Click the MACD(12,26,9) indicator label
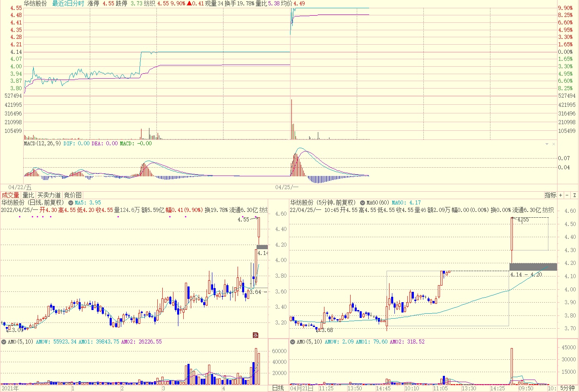Image resolution: width=579 pixels, height=392 pixels. pyautogui.click(x=42, y=144)
